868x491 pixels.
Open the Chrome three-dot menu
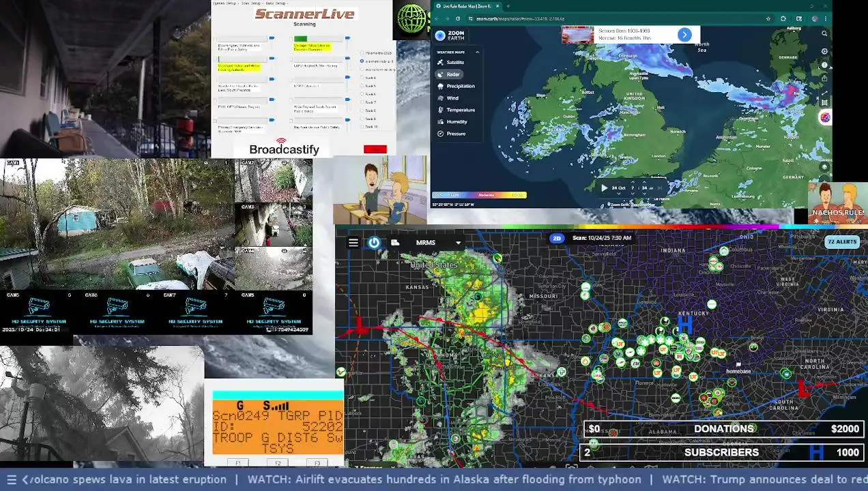pyautogui.click(x=826, y=18)
